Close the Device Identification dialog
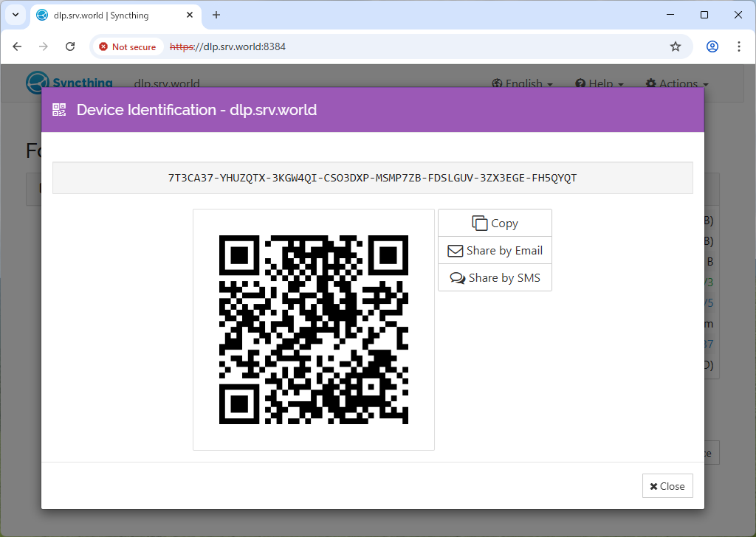Screen dimensions: 756x537 (x=667, y=486)
